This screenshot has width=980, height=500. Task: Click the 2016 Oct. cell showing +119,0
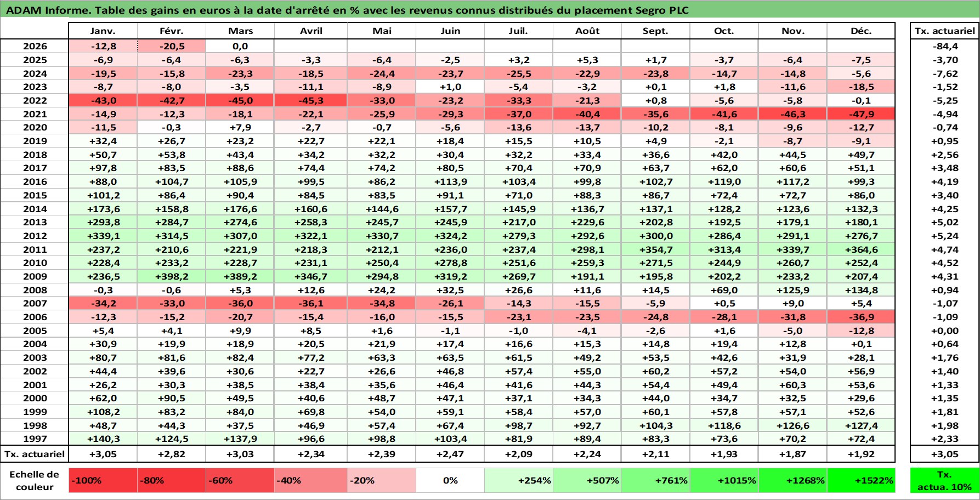724,181
